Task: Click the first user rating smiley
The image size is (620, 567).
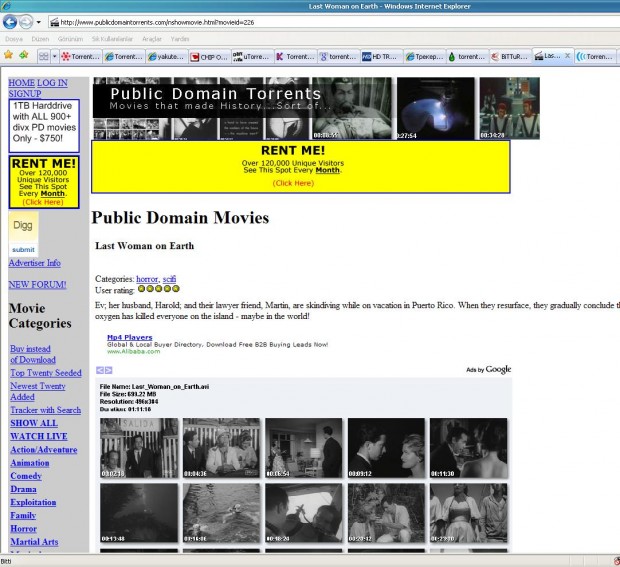Action: click(142, 289)
